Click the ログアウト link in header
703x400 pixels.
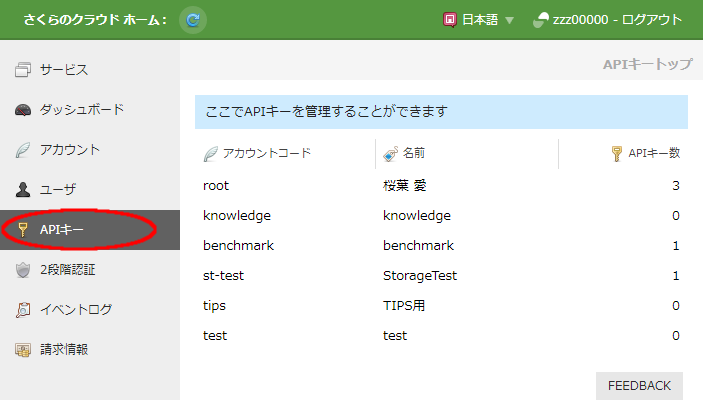[x=652, y=20]
